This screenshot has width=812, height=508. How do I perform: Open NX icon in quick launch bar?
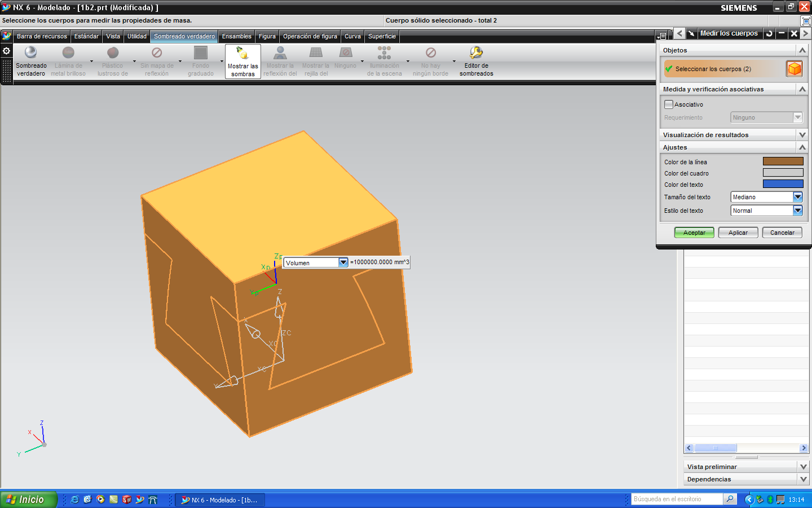[140, 500]
